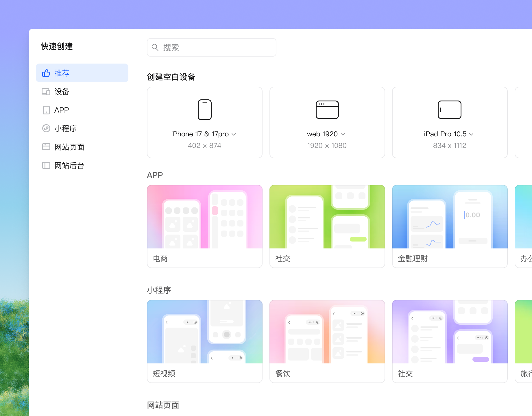Click the 小程序 circular icon in sidebar
532x416 pixels.
[x=46, y=129]
